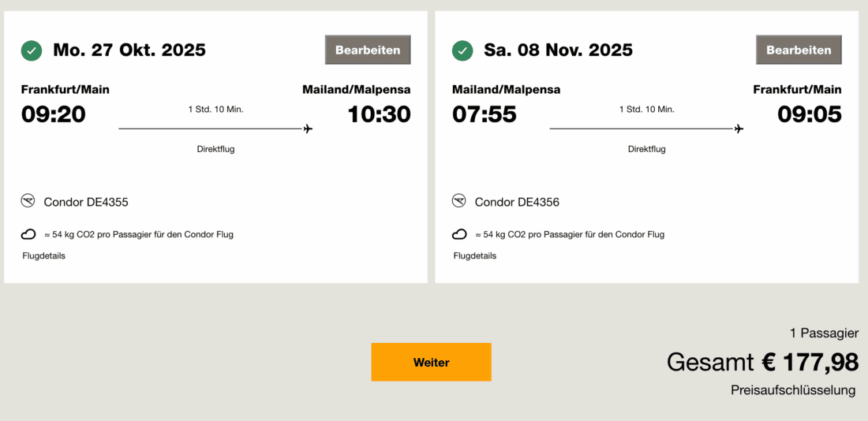Click the Gesamt € 177,98 total price
868x421 pixels.
(762, 362)
